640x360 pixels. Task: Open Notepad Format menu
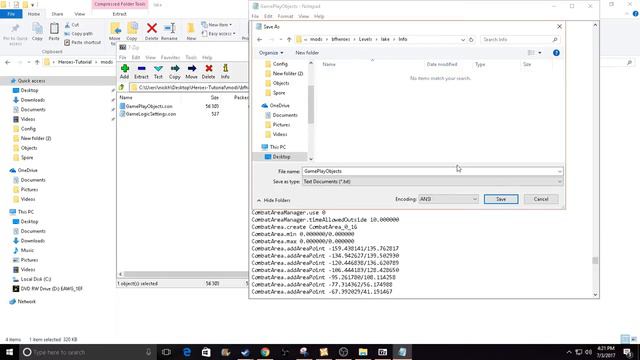click(x=285, y=16)
